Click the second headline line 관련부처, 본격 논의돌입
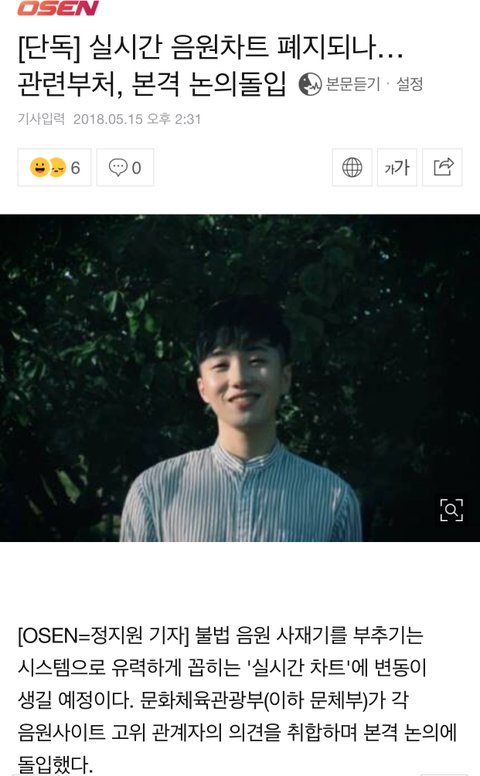This screenshot has width=480, height=776. pos(152,85)
